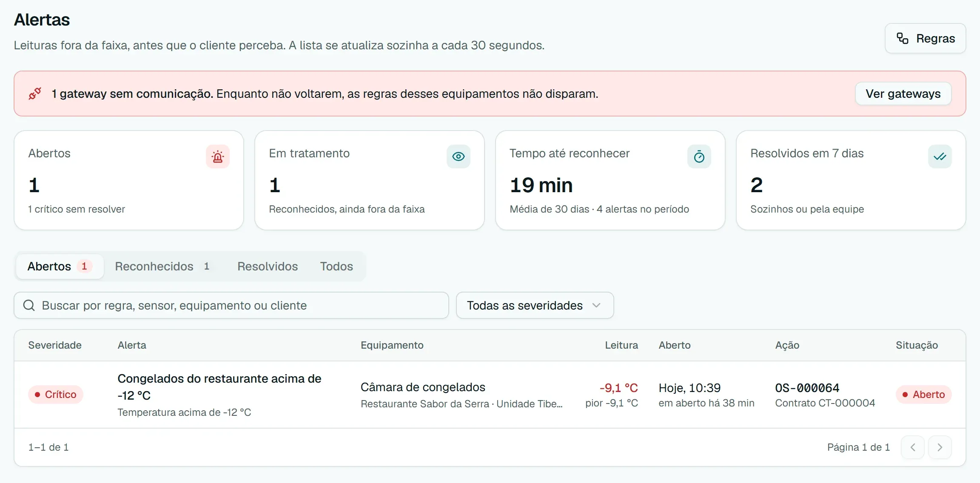Viewport: 980px width, 483px height.
Task: Switch to the Resolvidos tab
Action: [268, 266]
